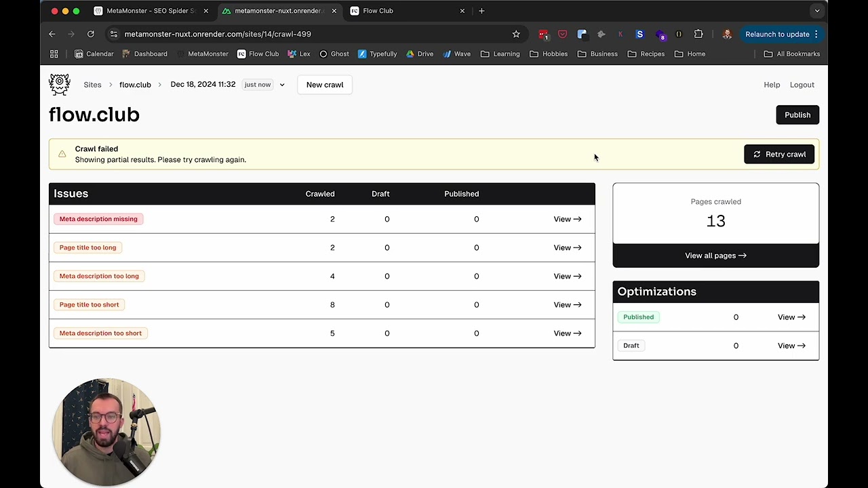View Meta description missing issues
868x488 pixels.
point(568,219)
